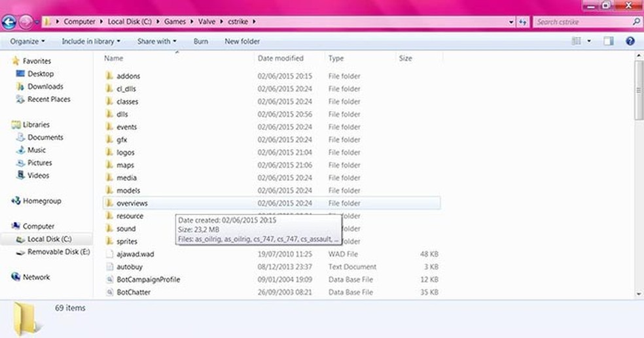
Task: Open the Help question mark button
Action: point(630,41)
